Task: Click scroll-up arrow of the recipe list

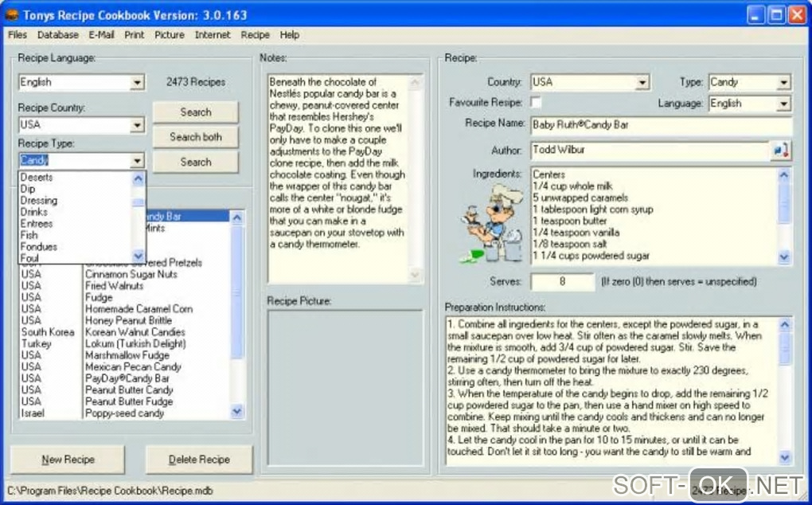Action: click(236, 217)
